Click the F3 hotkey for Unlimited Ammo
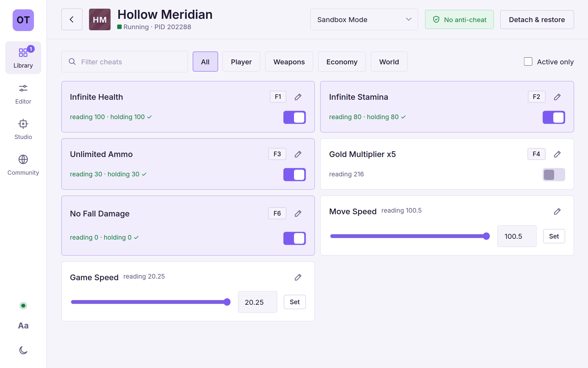 coord(277,154)
